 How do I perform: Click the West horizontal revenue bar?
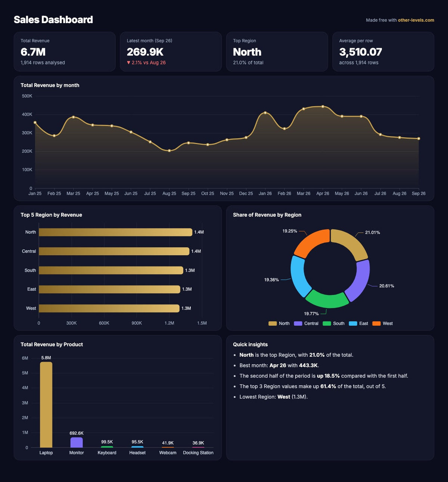point(109,308)
